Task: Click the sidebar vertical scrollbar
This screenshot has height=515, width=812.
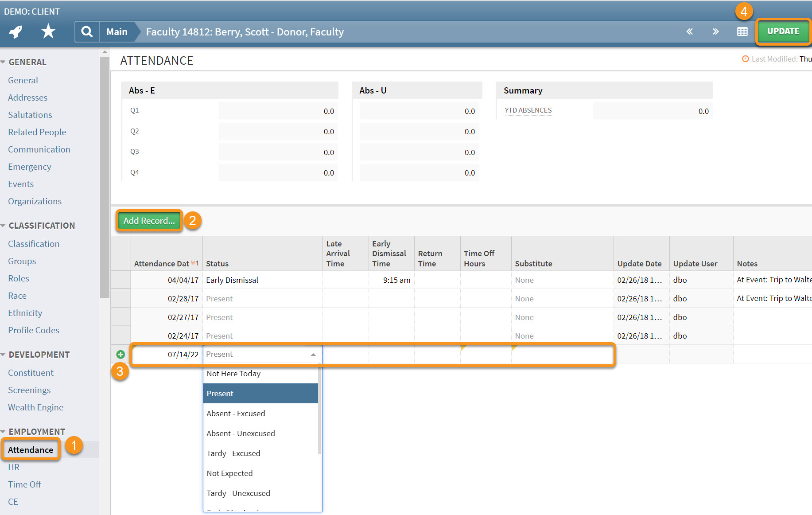Action: click(x=105, y=177)
